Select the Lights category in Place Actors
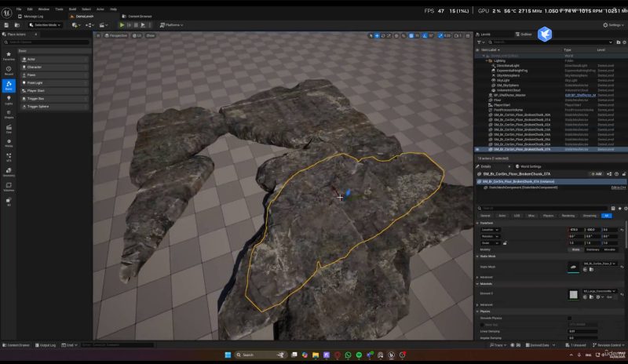The image size is (628, 364). pos(9,100)
